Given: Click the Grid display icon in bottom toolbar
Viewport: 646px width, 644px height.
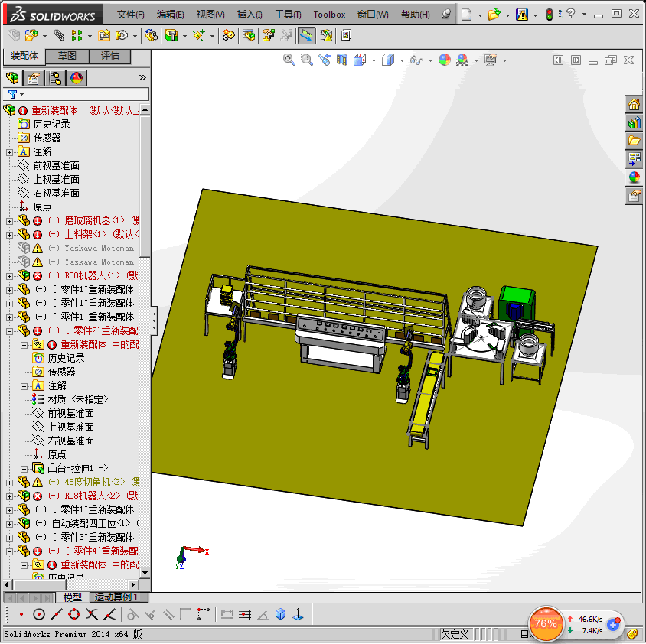Looking at the screenshot, I should point(245,615).
